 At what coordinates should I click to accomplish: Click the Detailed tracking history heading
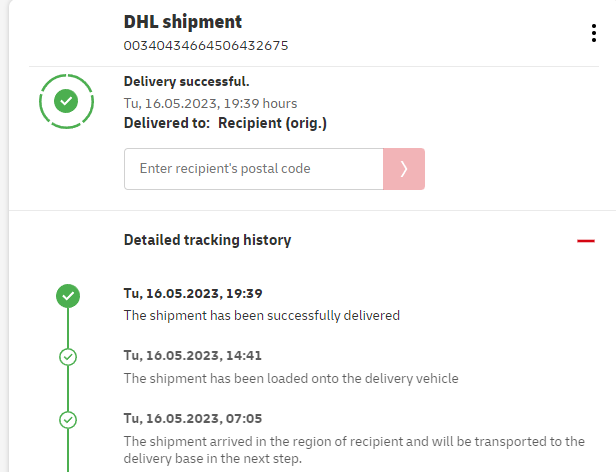tap(207, 240)
